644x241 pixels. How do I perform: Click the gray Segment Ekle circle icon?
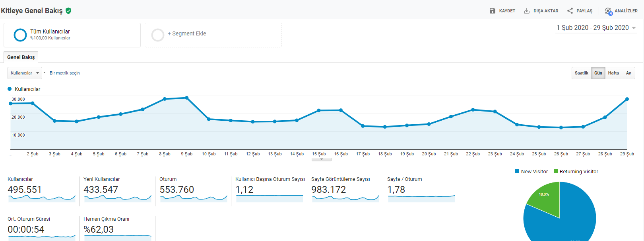pos(158,35)
